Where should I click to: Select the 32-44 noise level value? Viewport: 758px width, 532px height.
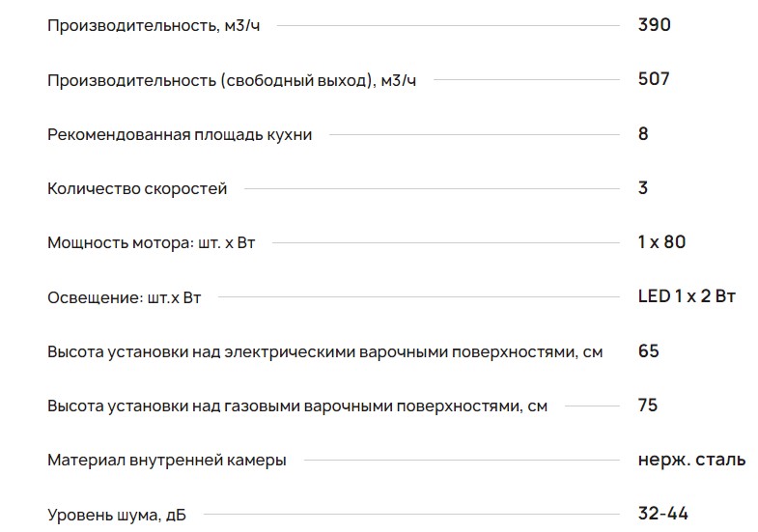[x=663, y=514]
